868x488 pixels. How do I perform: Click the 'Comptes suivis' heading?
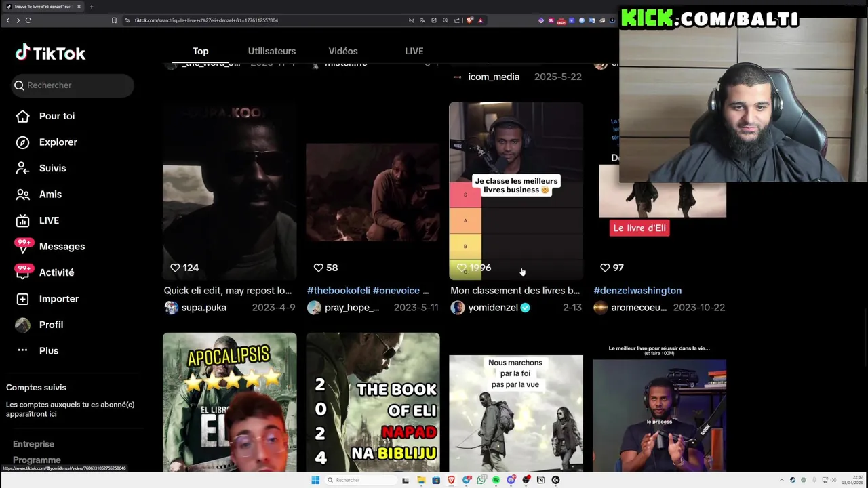point(36,388)
